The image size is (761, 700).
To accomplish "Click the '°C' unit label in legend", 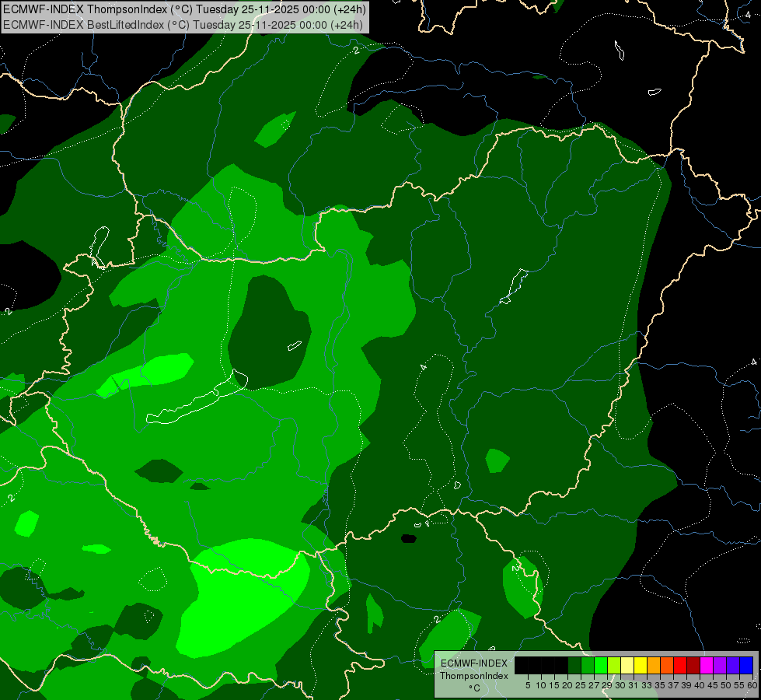I will point(475,688).
